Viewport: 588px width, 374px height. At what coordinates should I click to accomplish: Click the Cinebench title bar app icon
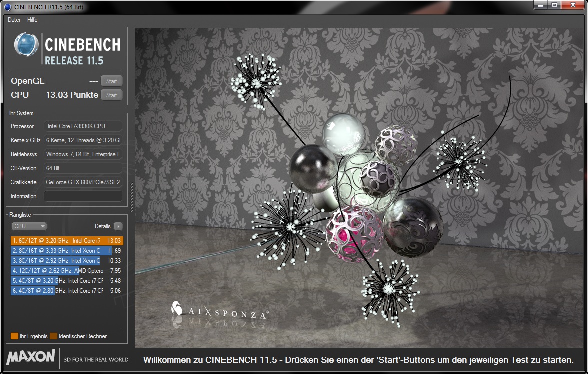pos(7,7)
